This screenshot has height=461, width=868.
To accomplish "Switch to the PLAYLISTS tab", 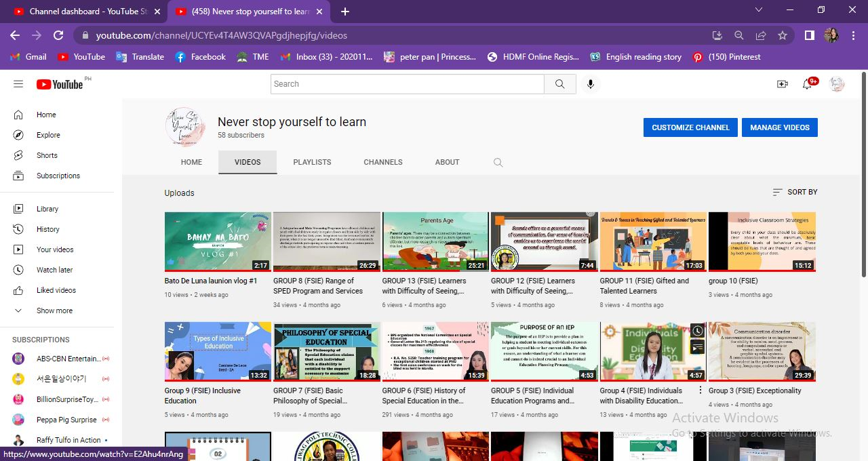I will point(312,162).
